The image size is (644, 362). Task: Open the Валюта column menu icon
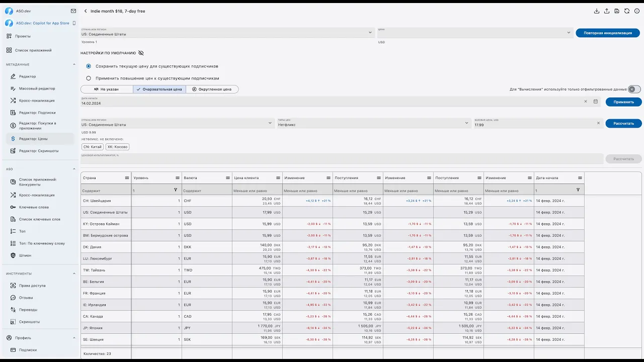click(x=228, y=178)
